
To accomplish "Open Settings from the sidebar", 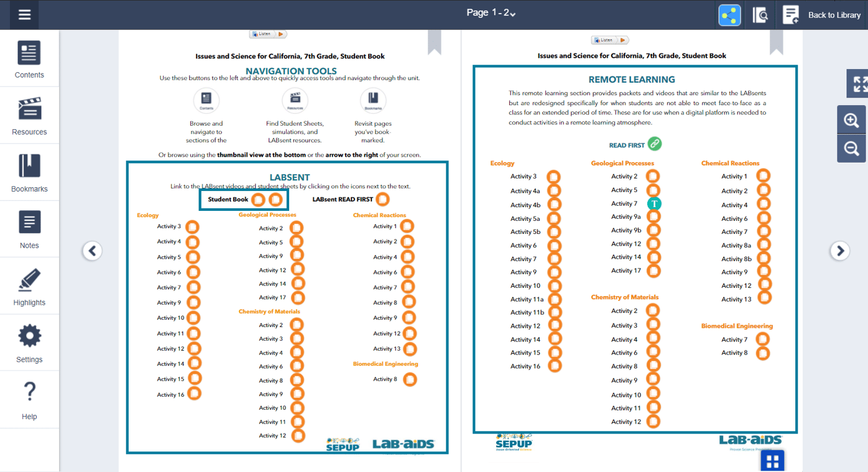I will pos(29,343).
